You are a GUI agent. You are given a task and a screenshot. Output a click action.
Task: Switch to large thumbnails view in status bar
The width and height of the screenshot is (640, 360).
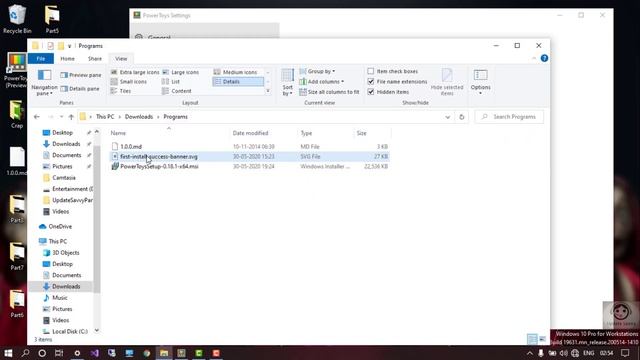pos(542,339)
